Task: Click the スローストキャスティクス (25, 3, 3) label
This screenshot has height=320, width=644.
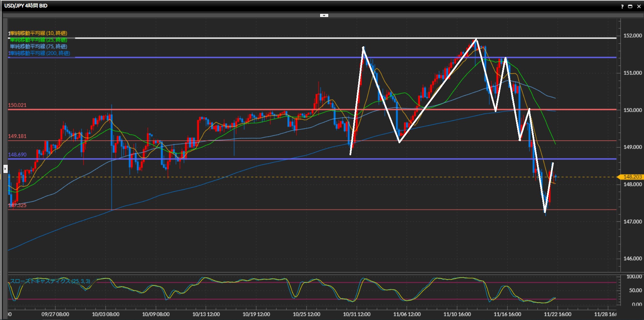Action: coord(50,281)
